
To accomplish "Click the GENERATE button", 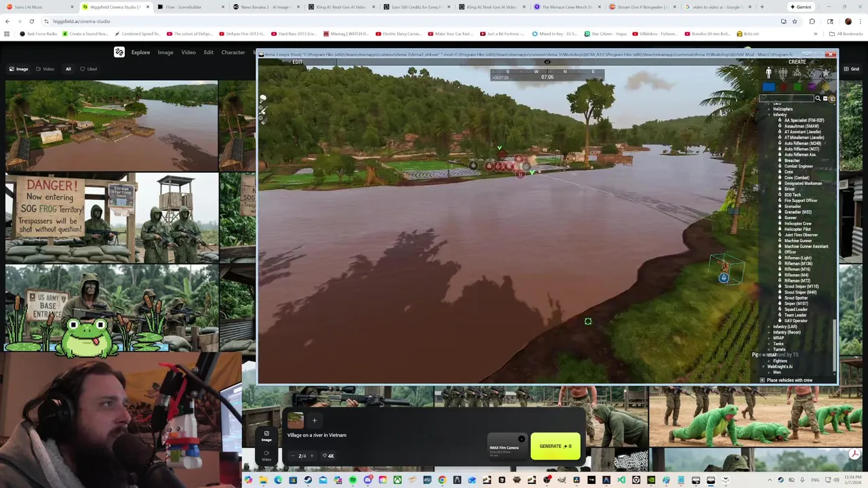I will tap(555, 446).
